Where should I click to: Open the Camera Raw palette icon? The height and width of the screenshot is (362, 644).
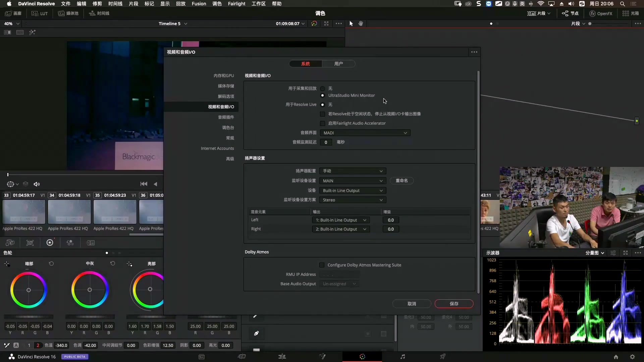click(10, 243)
